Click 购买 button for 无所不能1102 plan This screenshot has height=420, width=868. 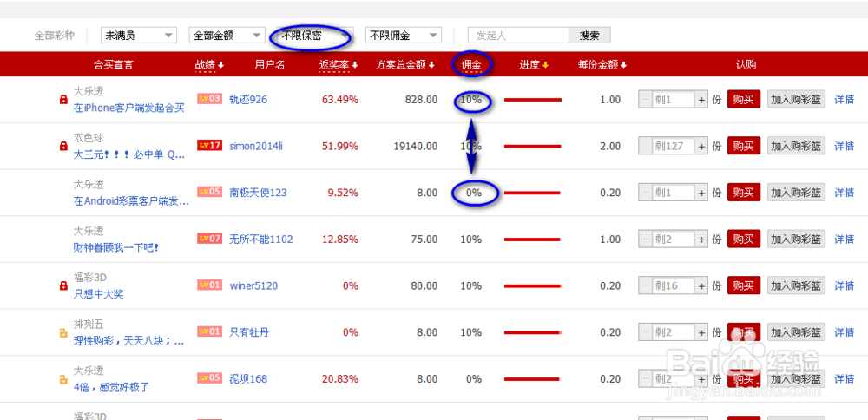pyautogui.click(x=744, y=239)
